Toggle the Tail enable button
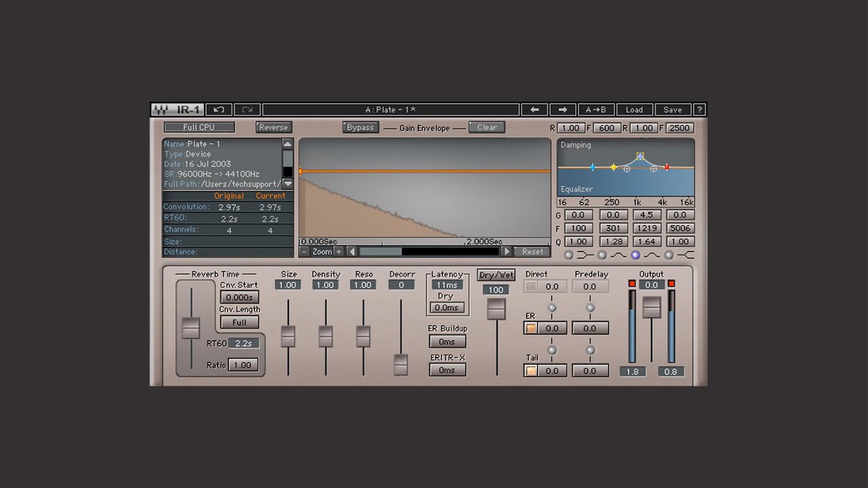The image size is (868, 488). 531,371
